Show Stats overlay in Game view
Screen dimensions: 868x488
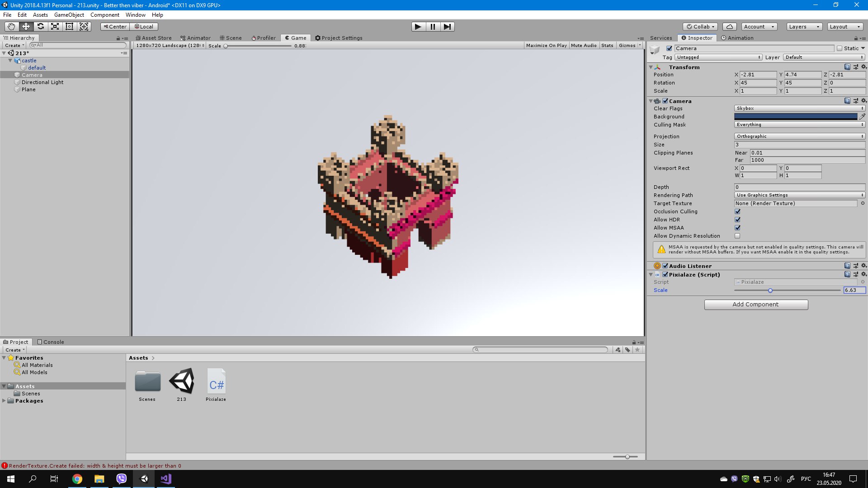coord(607,46)
